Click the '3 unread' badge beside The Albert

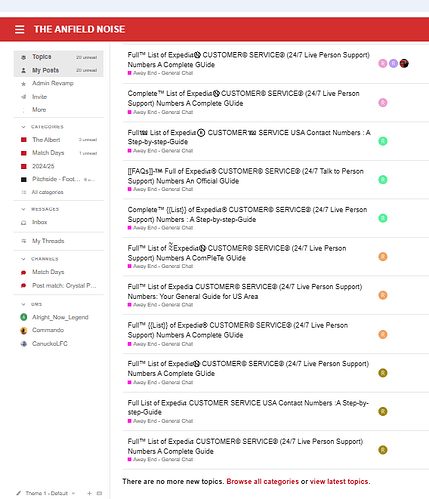pyautogui.click(x=88, y=140)
